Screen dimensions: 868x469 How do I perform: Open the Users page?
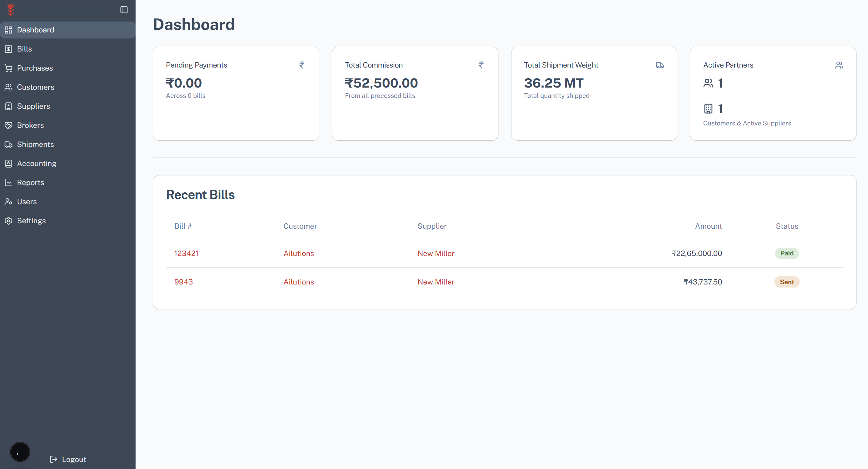click(x=68, y=202)
